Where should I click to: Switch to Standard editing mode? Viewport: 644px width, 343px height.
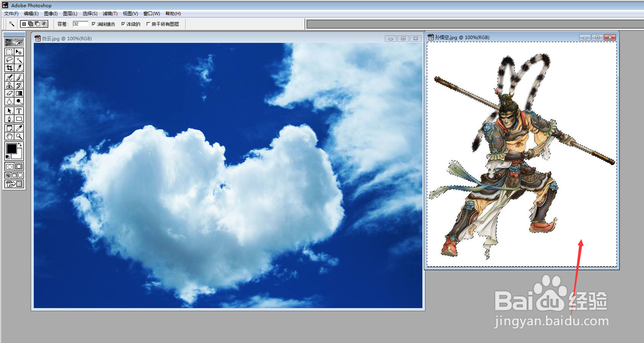(x=9, y=166)
